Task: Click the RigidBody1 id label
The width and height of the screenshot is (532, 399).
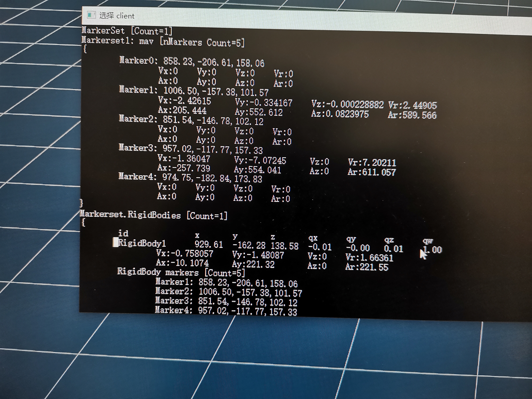Action: coord(142,243)
